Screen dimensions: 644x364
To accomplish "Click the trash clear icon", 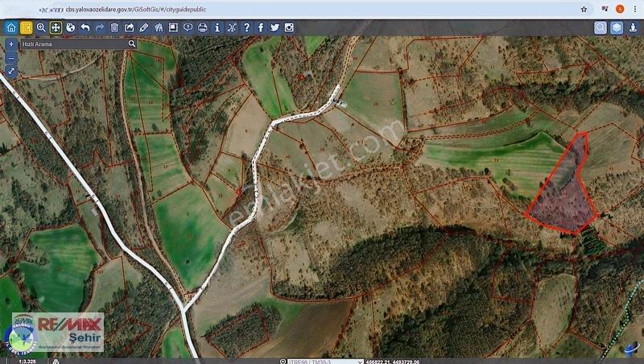I will 114,27.
